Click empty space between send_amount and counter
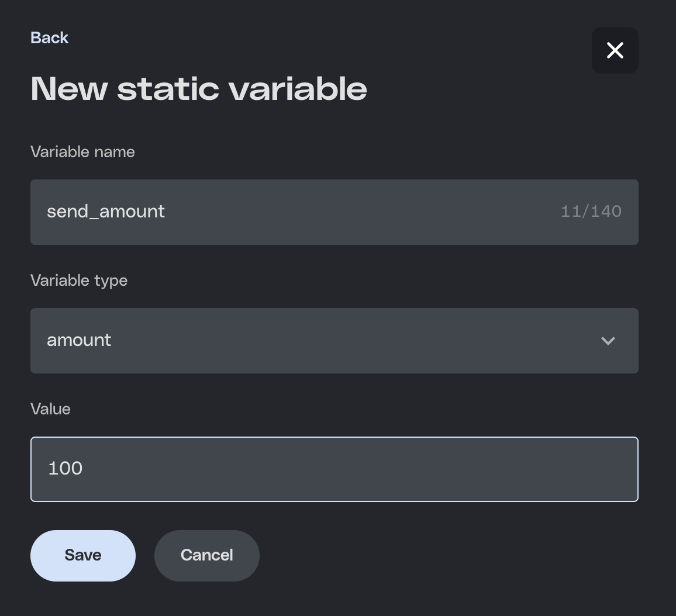676x616 pixels. [363, 212]
